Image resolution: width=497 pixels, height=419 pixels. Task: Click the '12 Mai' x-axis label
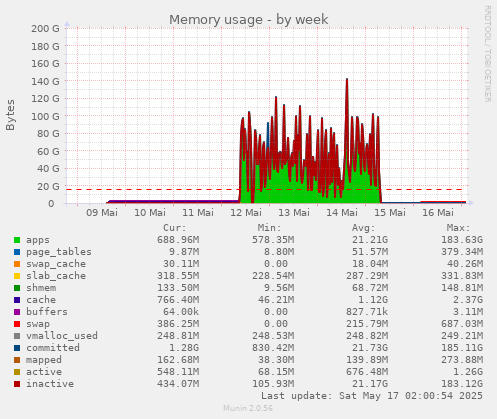(x=246, y=213)
